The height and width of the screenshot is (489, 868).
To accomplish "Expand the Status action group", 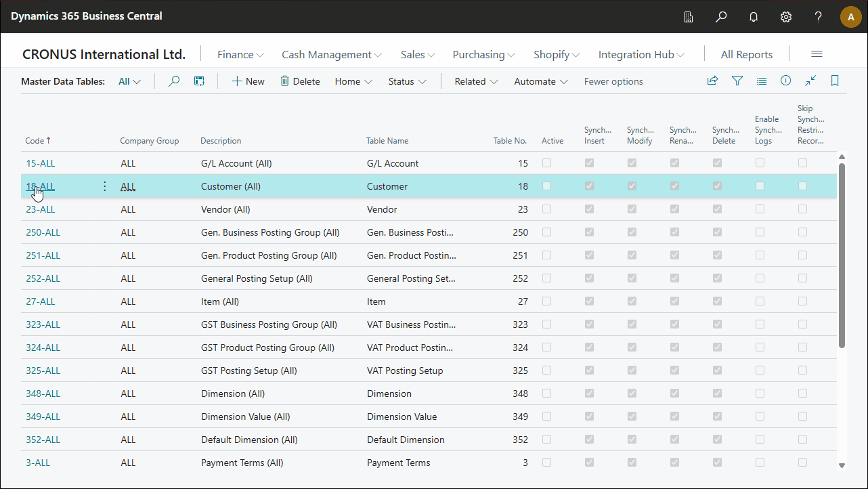I will (x=407, y=81).
